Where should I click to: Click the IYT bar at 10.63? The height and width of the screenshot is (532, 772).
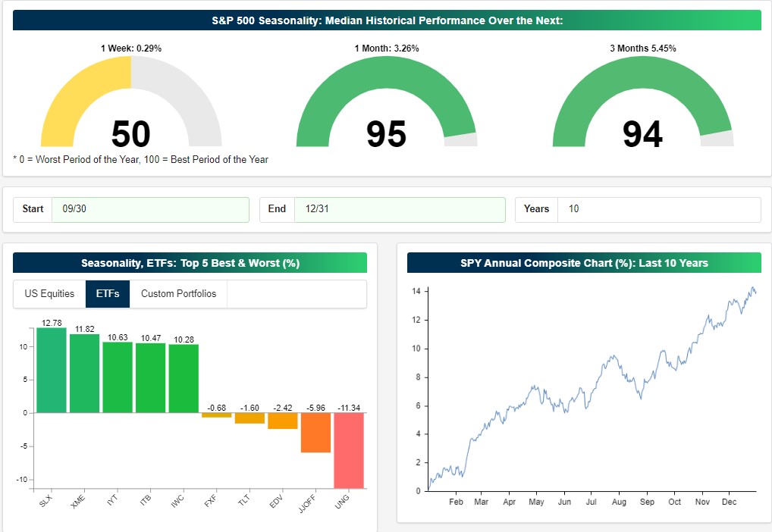(118, 377)
